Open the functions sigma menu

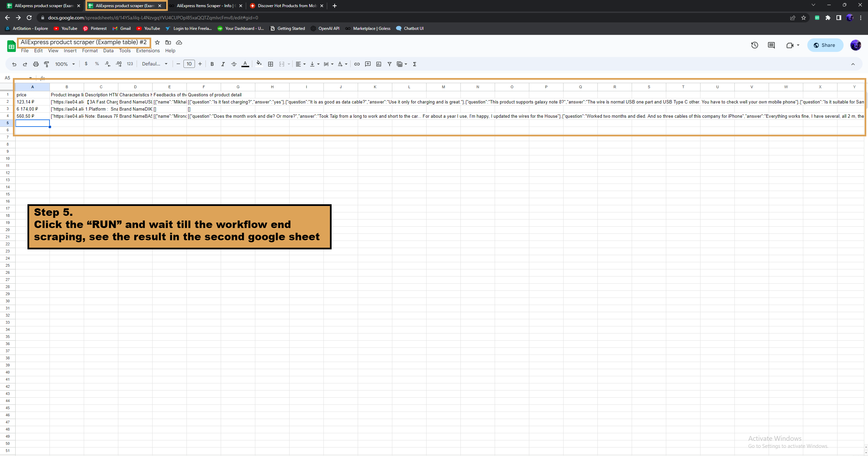click(415, 64)
